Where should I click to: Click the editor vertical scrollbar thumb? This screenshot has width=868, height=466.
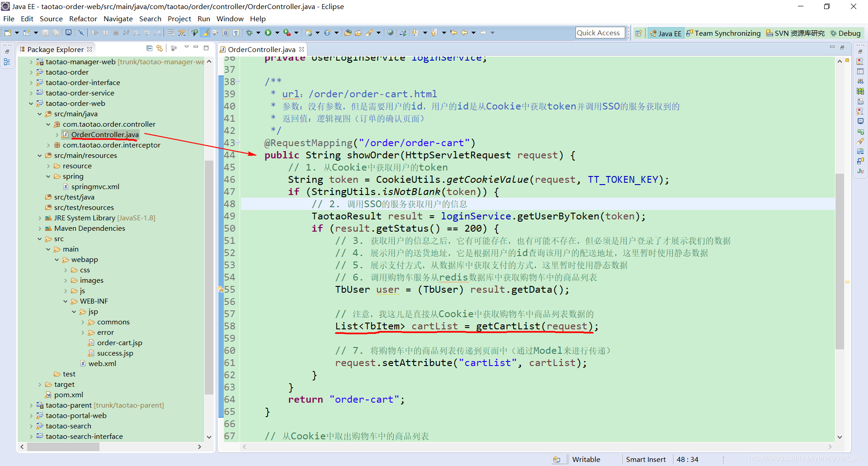pos(840,261)
